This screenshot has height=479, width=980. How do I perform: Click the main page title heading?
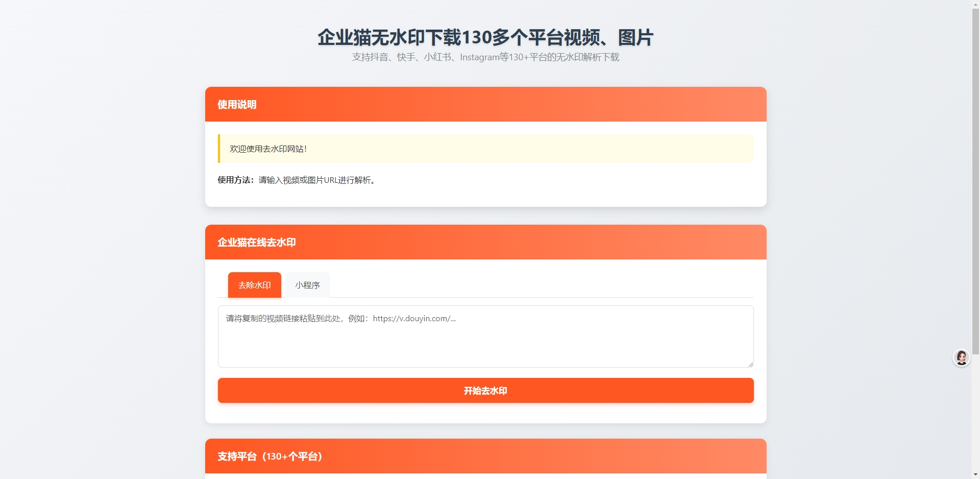(485, 37)
